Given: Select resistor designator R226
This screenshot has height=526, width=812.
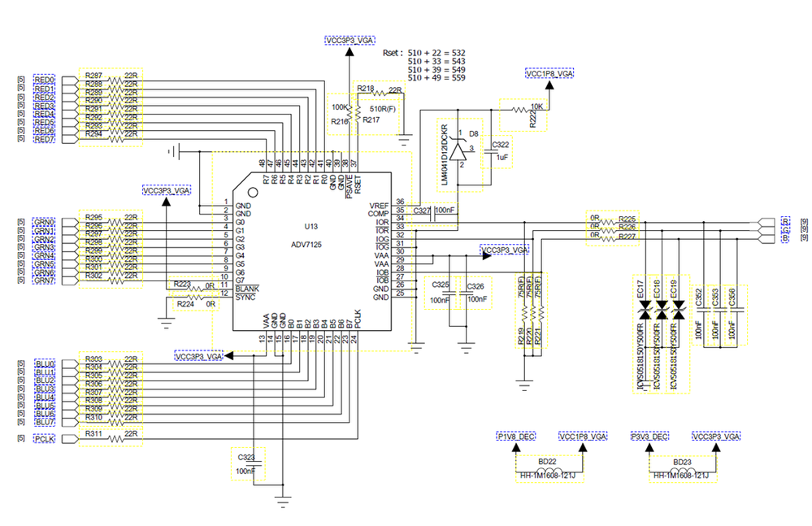Looking at the screenshot, I should pos(627,228).
